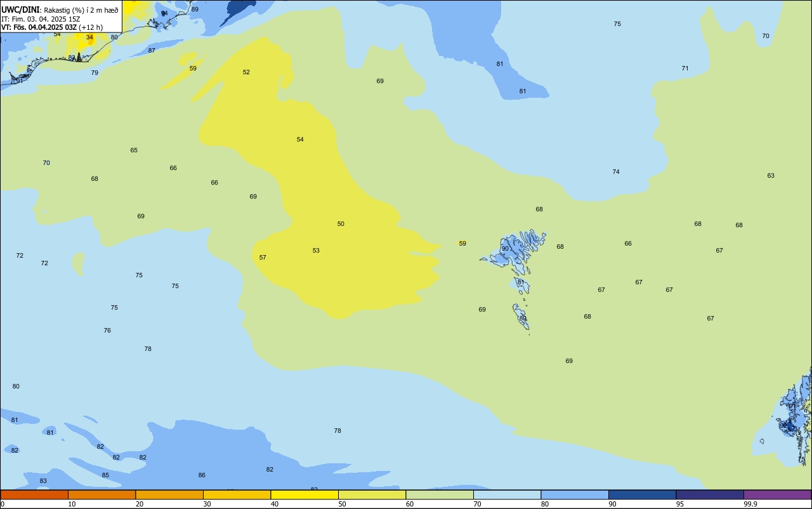The width and height of the screenshot is (812, 509).
Task: Click the humidity value 83
Action: (x=43, y=481)
